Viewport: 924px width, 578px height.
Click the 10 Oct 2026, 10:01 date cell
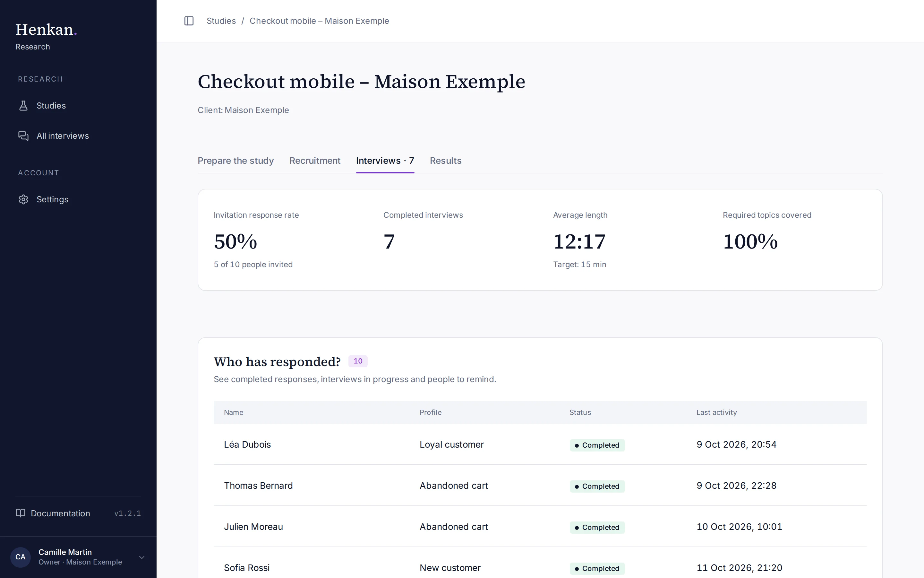pos(739,527)
